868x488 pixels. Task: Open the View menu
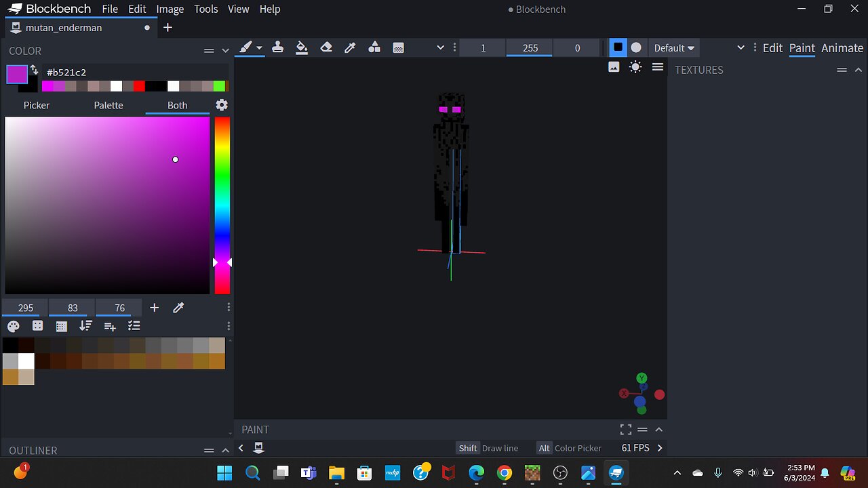click(x=238, y=9)
